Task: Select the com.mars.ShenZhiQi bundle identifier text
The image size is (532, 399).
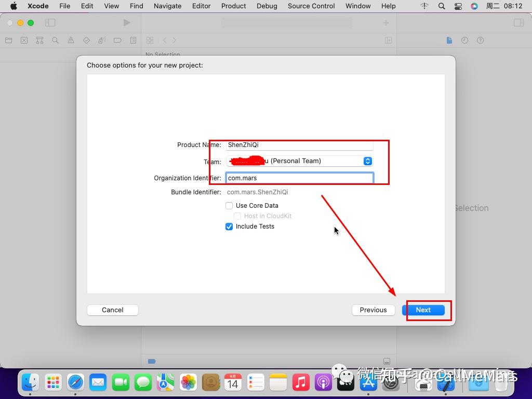Action: tap(258, 192)
